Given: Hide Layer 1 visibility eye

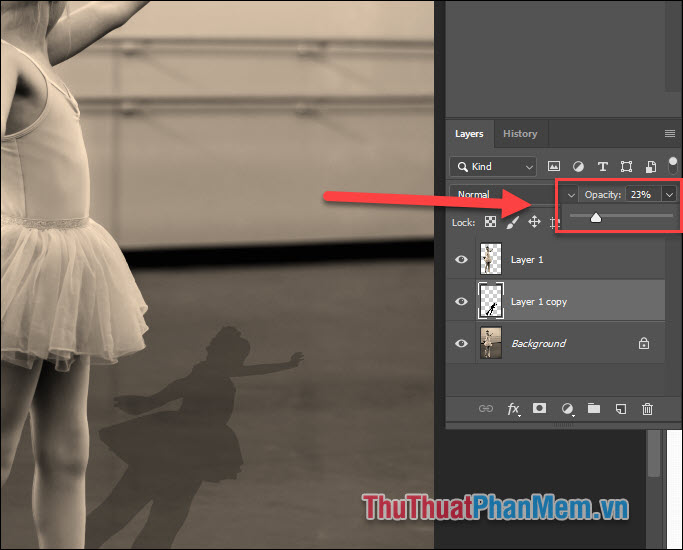Looking at the screenshot, I should pyautogui.click(x=461, y=260).
